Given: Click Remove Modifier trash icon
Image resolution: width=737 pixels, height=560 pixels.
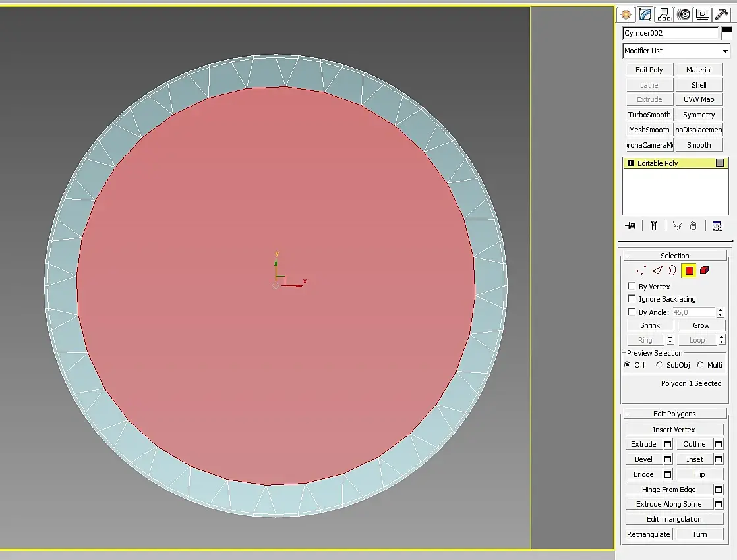Looking at the screenshot, I should [693, 226].
